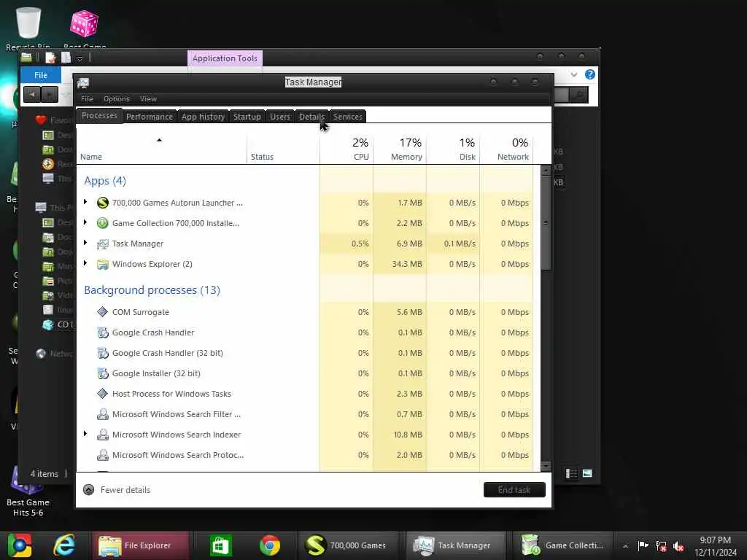747x560 pixels.
Task: Sort processes by Memory column header
Action: coord(400,149)
